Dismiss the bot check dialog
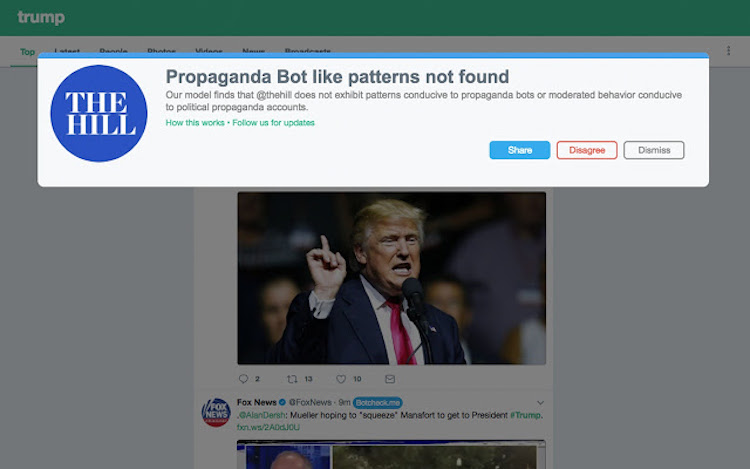This screenshot has width=750, height=469. [654, 150]
